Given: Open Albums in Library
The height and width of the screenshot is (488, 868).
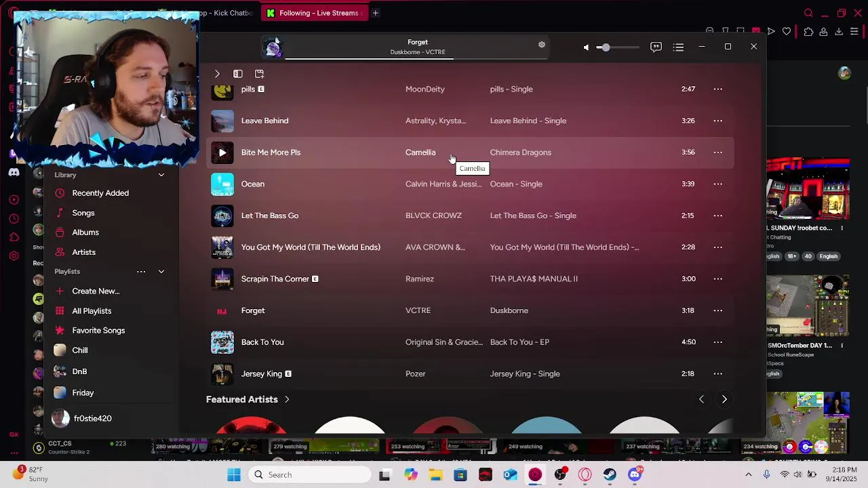Looking at the screenshot, I should [x=85, y=232].
